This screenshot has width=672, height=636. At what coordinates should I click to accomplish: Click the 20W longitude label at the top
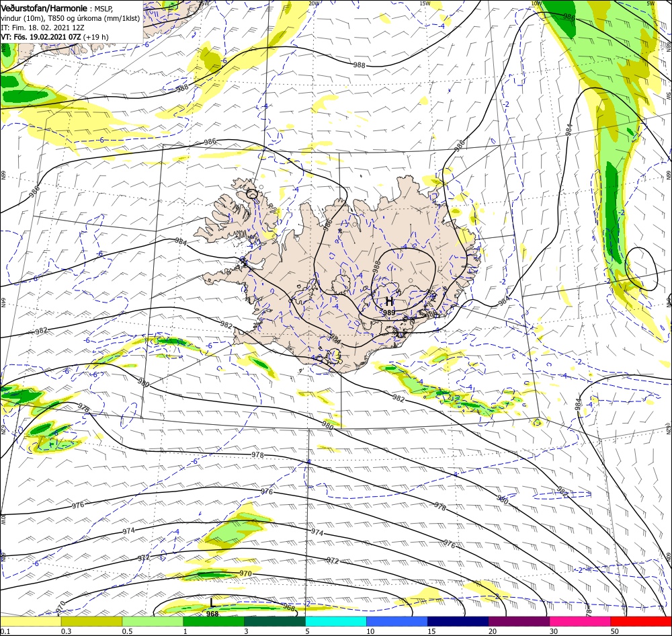(x=314, y=3)
